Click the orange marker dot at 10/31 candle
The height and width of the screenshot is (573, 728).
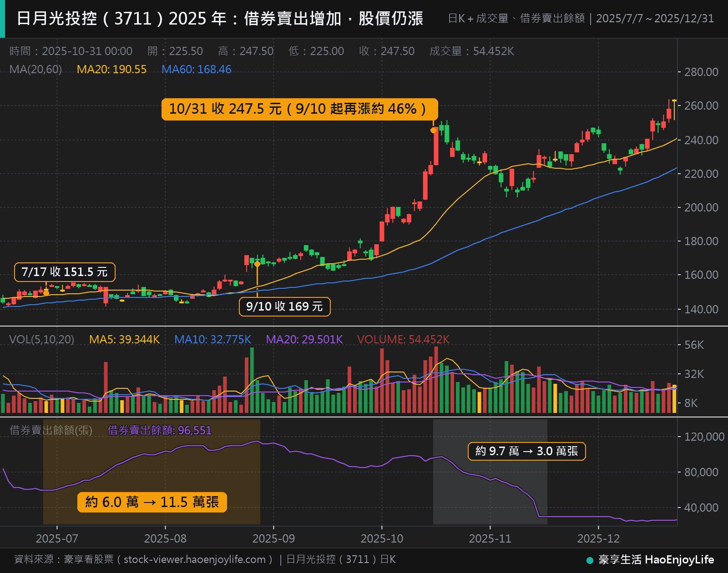click(433, 130)
